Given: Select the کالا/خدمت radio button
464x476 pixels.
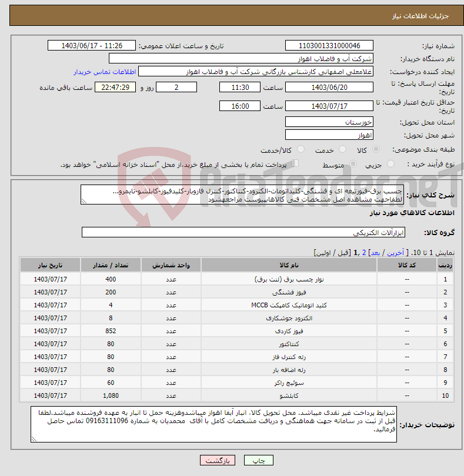Looking at the screenshot, I should (x=301, y=149).
